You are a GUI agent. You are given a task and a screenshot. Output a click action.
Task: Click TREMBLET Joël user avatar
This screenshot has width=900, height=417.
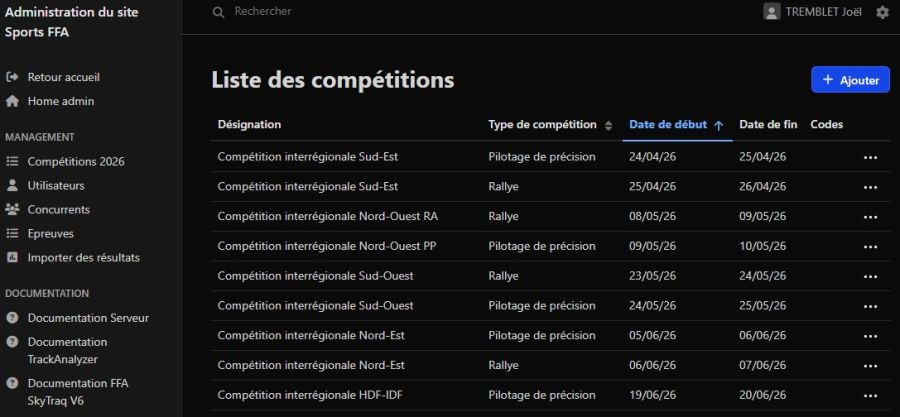pos(771,12)
